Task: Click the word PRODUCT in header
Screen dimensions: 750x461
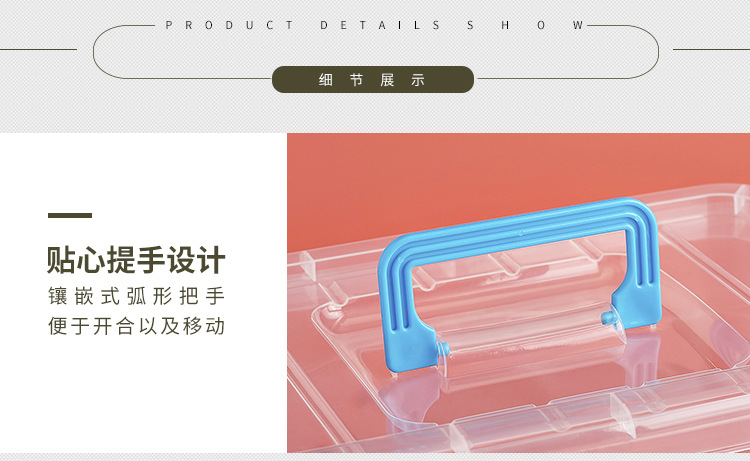Action: [230, 25]
